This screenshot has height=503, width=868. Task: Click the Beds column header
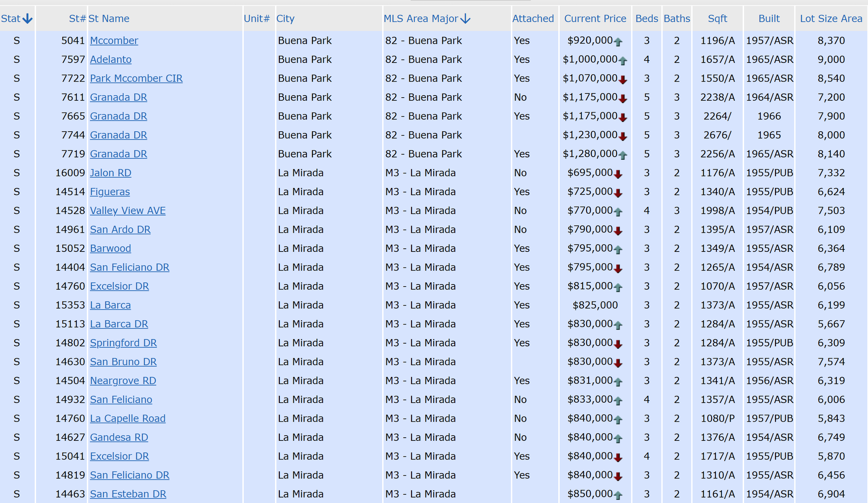[646, 19]
